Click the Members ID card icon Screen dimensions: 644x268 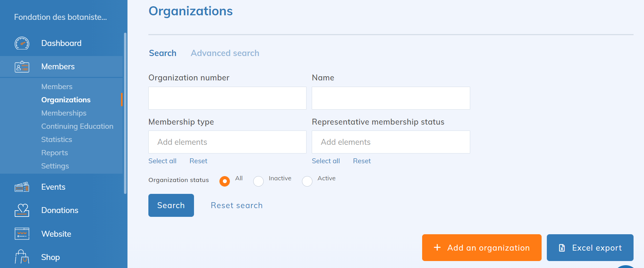(22, 66)
